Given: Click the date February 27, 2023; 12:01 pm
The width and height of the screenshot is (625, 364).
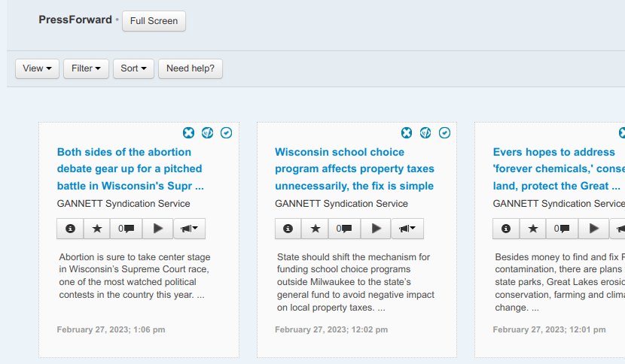Looking at the screenshot, I should click(549, 329).
